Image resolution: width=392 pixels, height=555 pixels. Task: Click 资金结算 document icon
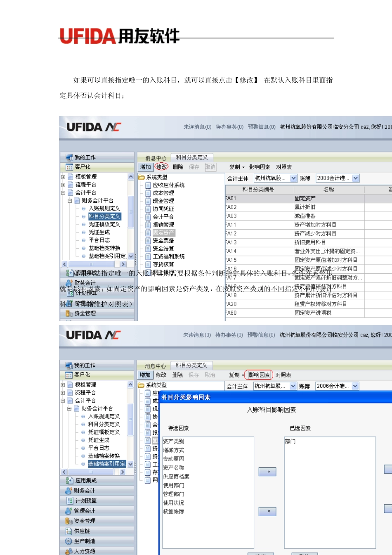pyautogui.click(x=148, y=249)
